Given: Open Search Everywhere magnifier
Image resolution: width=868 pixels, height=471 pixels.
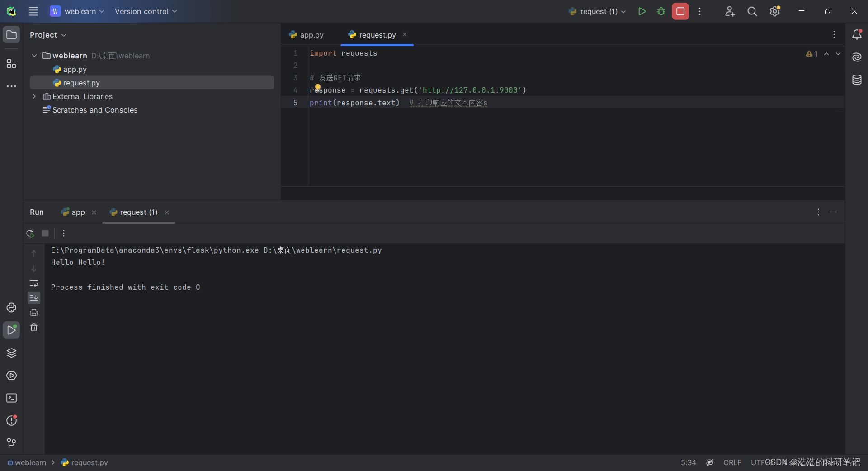Looking at the screenshot, I should pos(752,11).
